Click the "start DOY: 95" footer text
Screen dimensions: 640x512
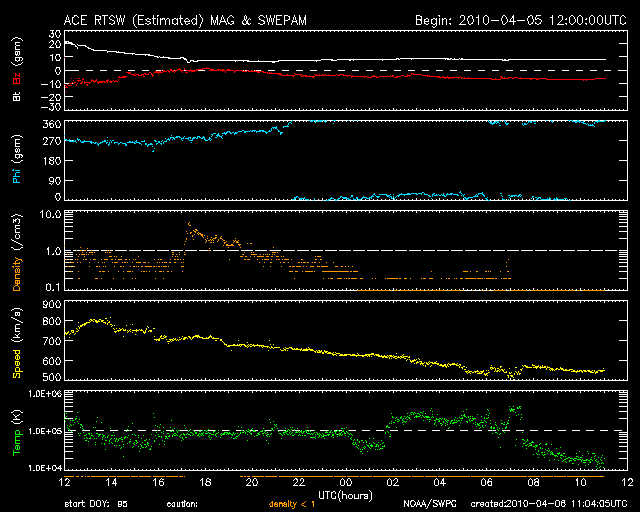point(96,504)
